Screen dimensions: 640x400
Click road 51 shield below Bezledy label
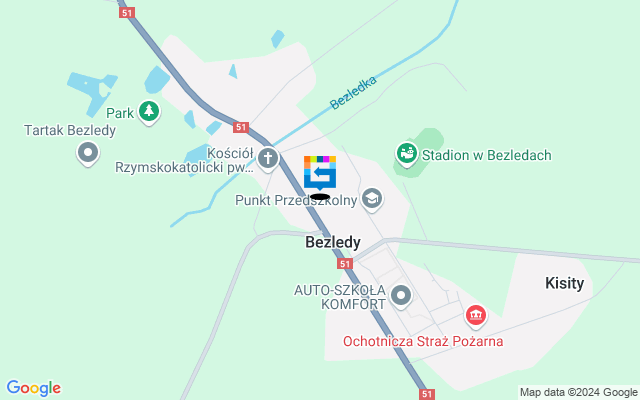pos(345,264)
